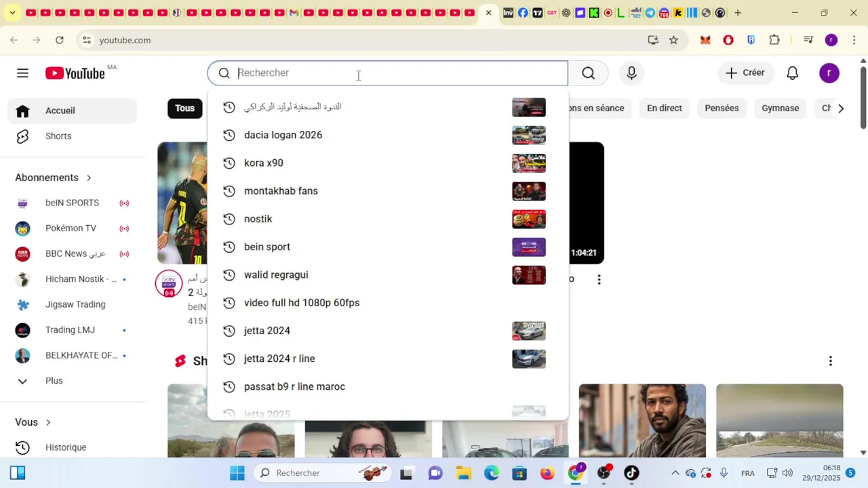Switch to the Facebook tab

(523, 13)
